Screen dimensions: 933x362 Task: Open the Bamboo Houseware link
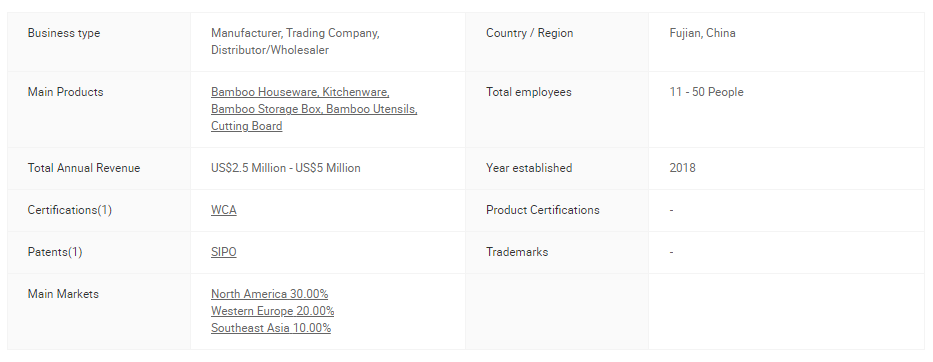[265, 92]
